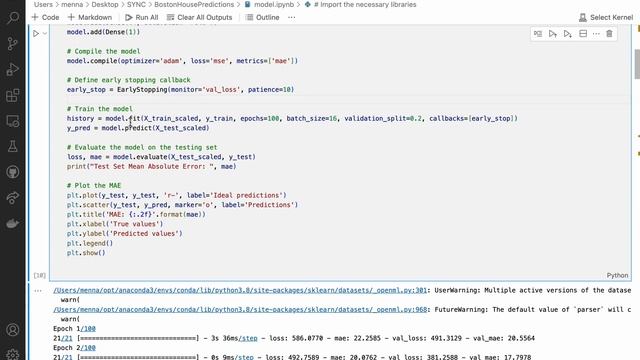
Task: Click the plt.title MAE code line
Action: coord(136,214)
